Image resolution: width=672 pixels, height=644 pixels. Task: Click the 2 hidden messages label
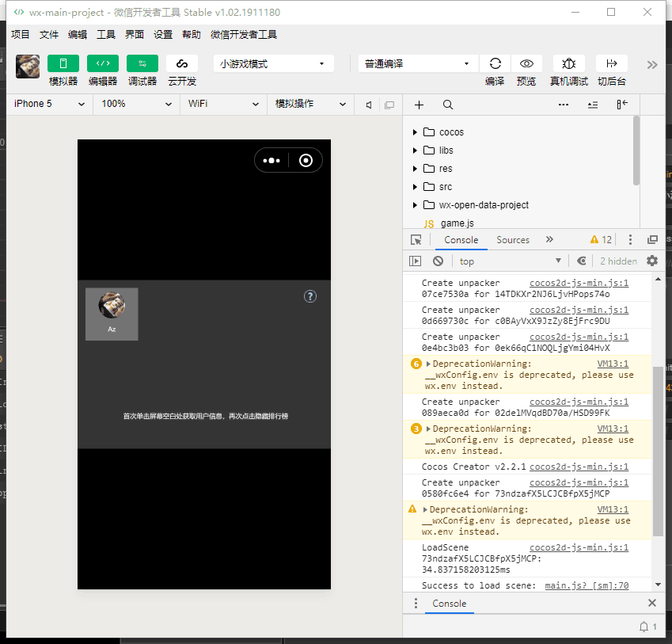pyautogui.click(x=618, y=261)
